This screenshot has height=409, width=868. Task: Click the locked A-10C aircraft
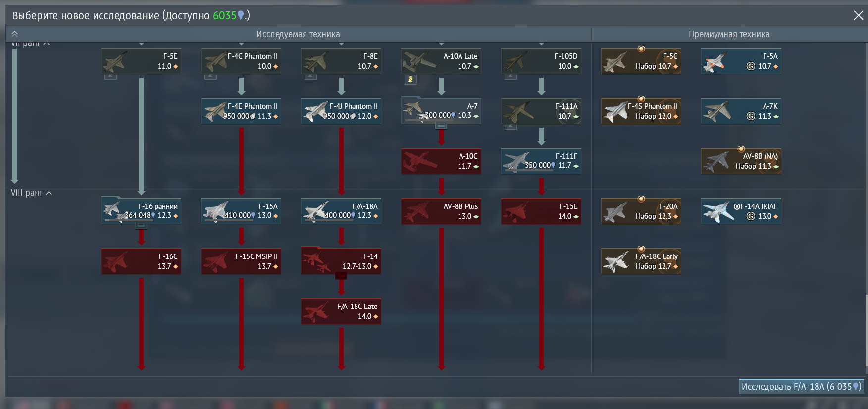point(441,161)
